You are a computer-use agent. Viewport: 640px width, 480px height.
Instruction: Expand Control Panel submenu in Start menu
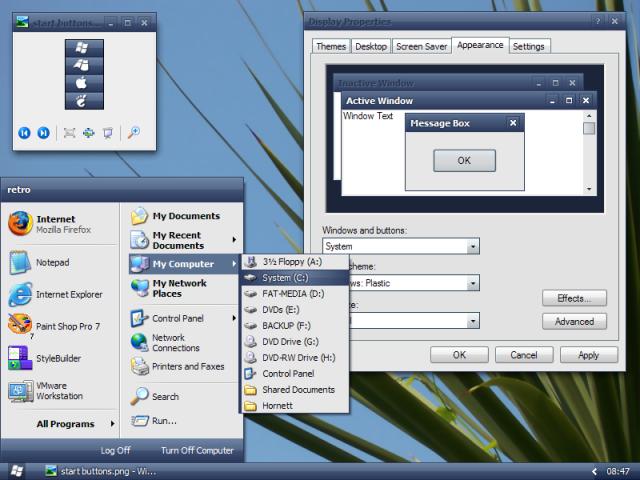pos(184,318)
